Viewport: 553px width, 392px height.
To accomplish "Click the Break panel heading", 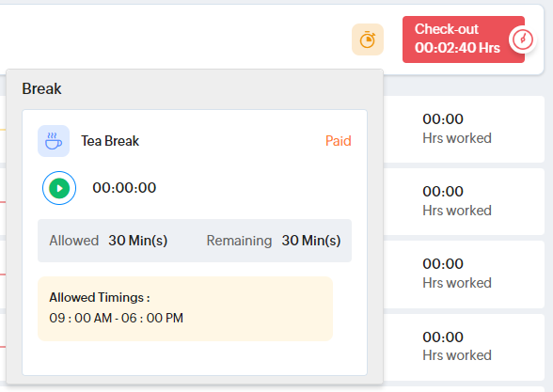I will (41, 88).
